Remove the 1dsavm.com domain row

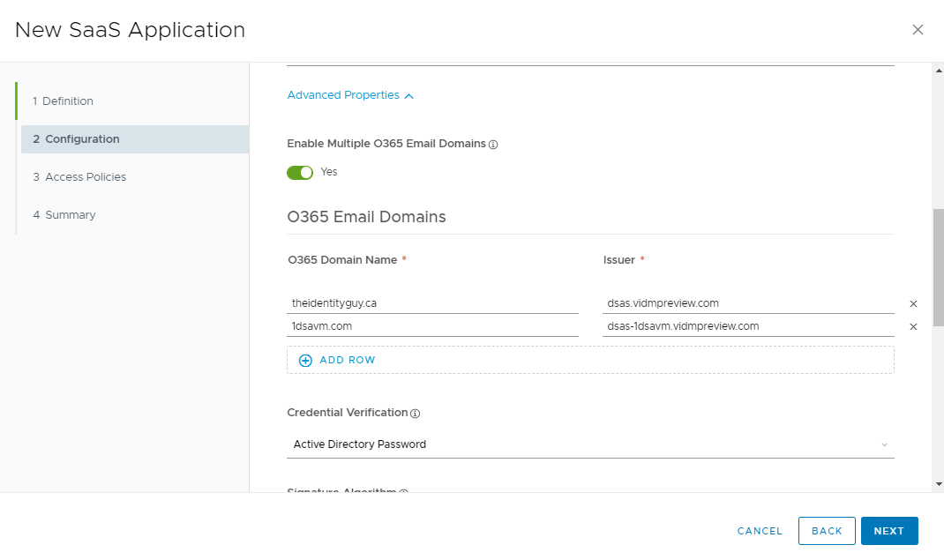click(914, 325)
